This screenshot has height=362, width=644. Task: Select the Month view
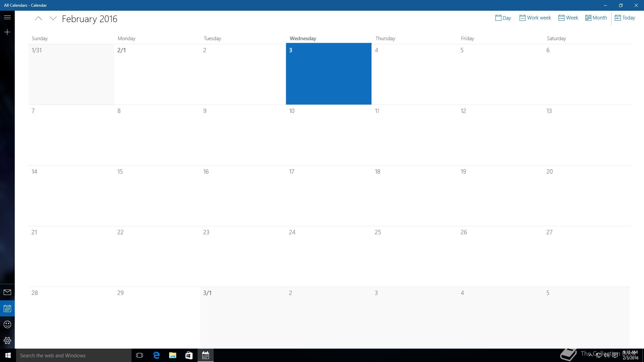click(596, 18)
